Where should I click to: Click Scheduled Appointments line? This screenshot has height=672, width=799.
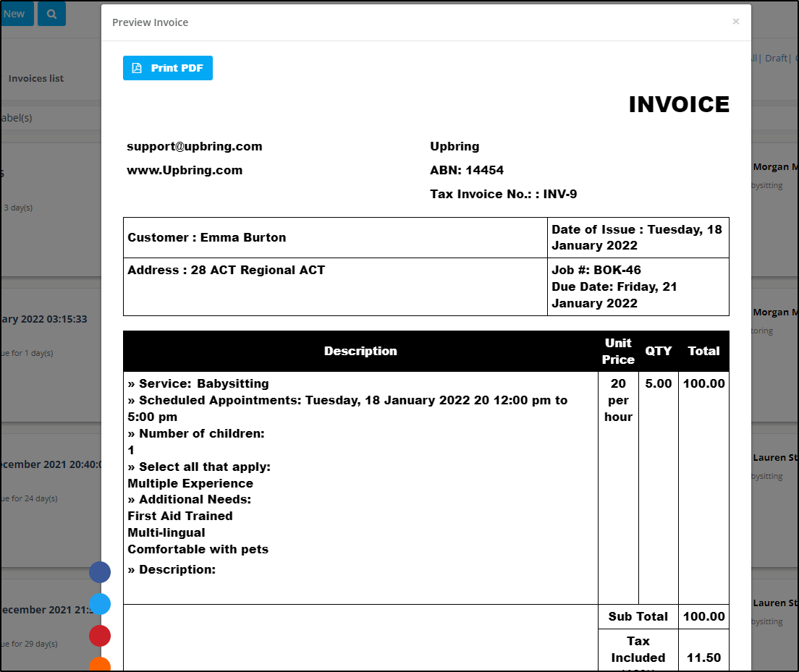tap(347, 409)
